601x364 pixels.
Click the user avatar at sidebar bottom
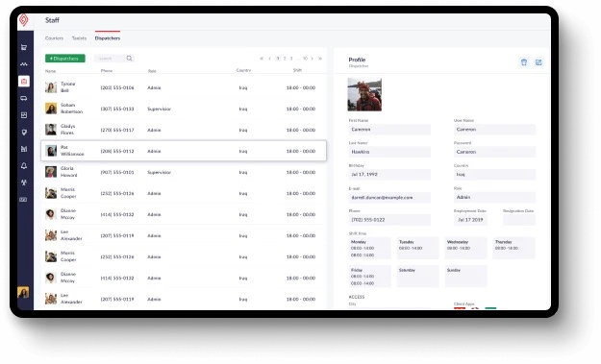(23, 292)
